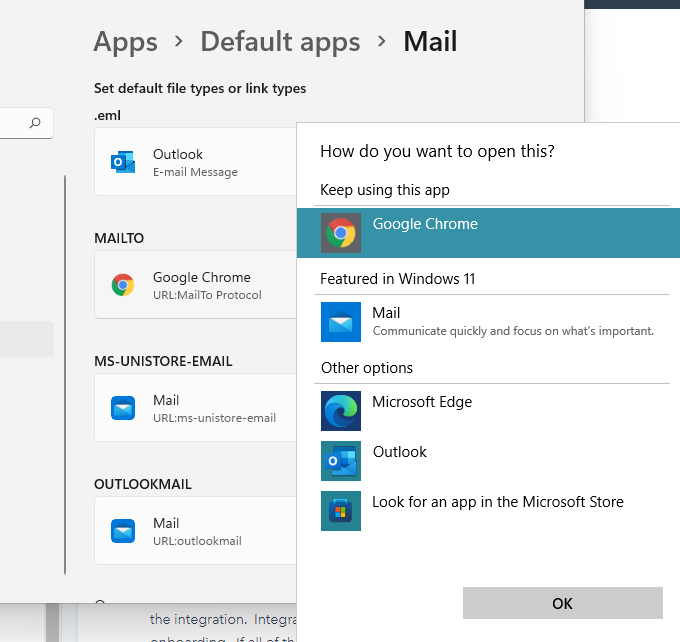Viewport: 680px width, 642px height.
Task: Click 'URL:ms-unistore-email' text
Action: coord(214,418)
